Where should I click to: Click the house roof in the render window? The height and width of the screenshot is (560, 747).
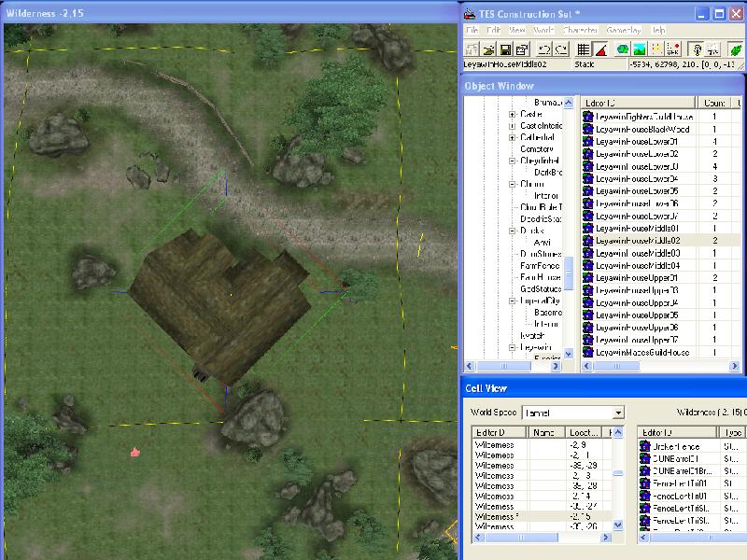click(x=219, y=305)
